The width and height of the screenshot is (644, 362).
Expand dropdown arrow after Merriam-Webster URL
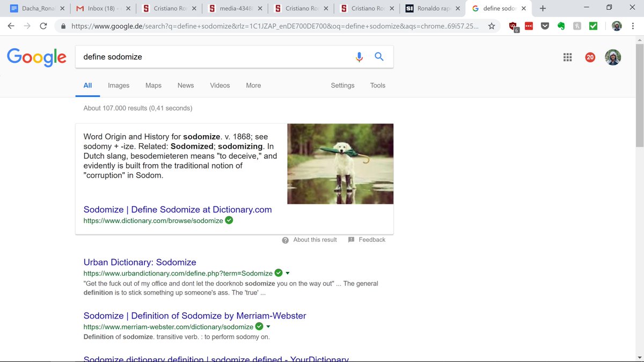click(268, 327)
